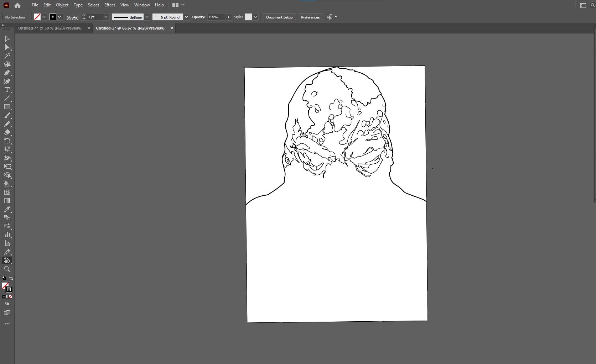Switch to the Untitled-1 document tab
This screenshot has width=596, height=364.
pos(50,28)
